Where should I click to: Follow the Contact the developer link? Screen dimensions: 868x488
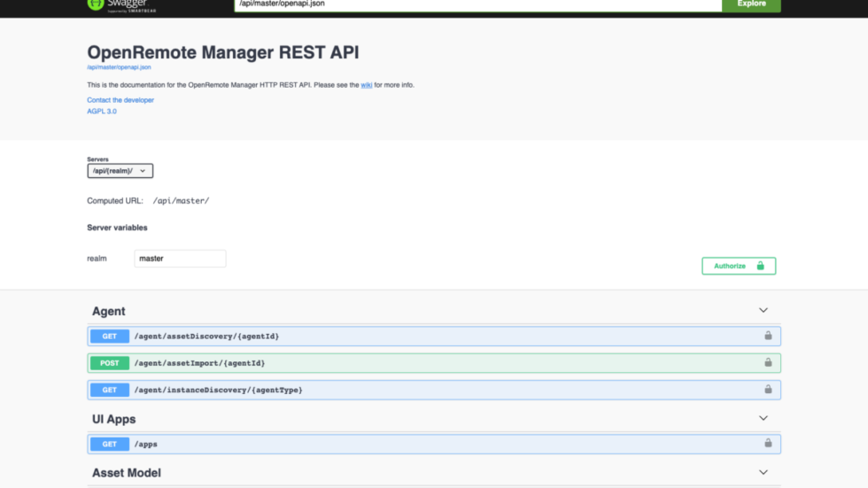pyautogui.click(x=120, y=100)
